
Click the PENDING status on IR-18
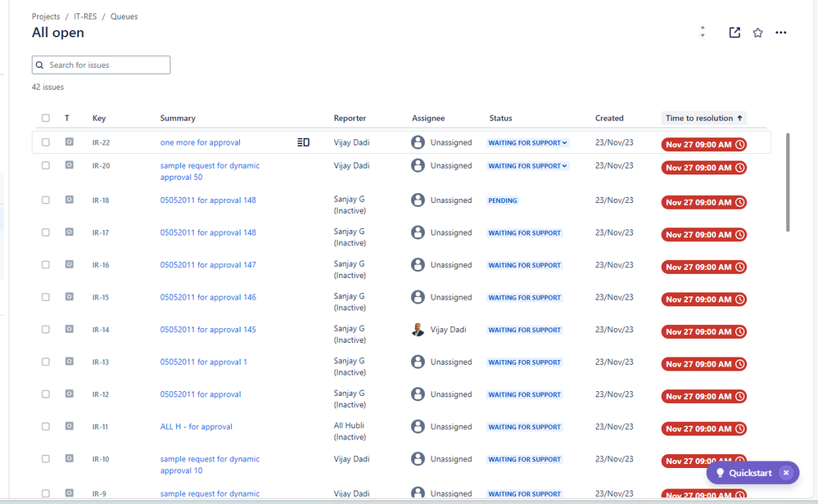(x=503, y=200)
